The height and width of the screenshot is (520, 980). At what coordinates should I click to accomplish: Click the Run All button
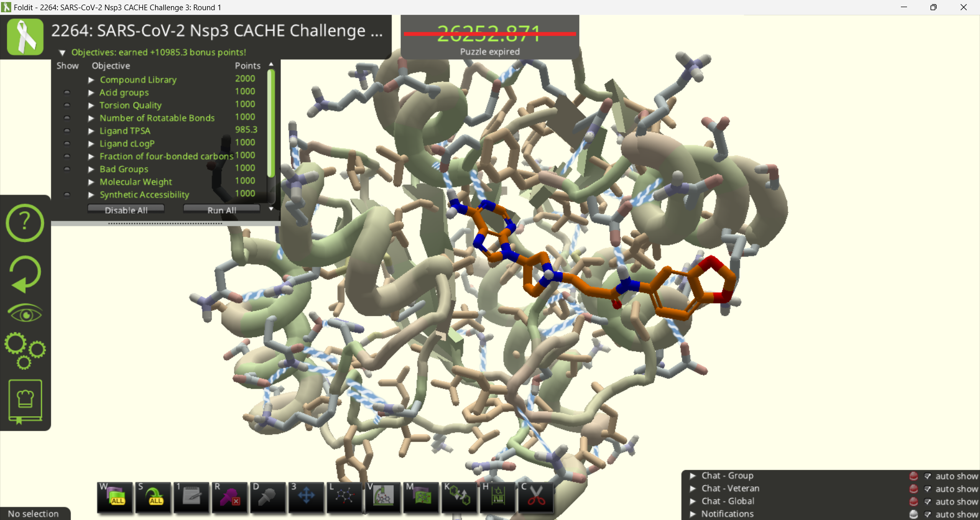(x=222, y=210)
